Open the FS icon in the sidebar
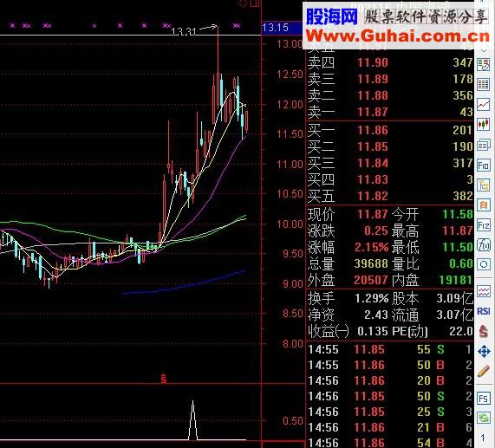This screenshot has height=448, width=495. [484, 398]
